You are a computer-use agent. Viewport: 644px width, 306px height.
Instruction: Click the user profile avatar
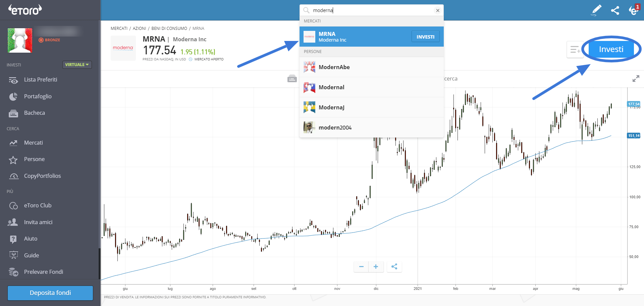pos(20,40)
